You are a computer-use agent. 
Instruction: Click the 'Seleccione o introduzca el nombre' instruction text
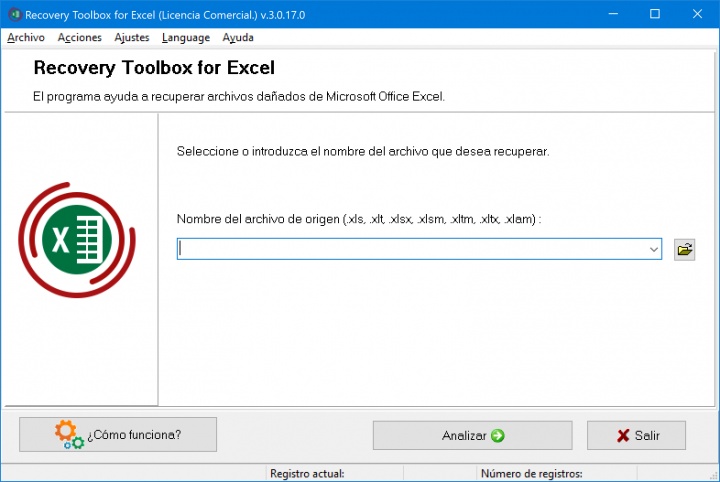(x=363, y=151)
